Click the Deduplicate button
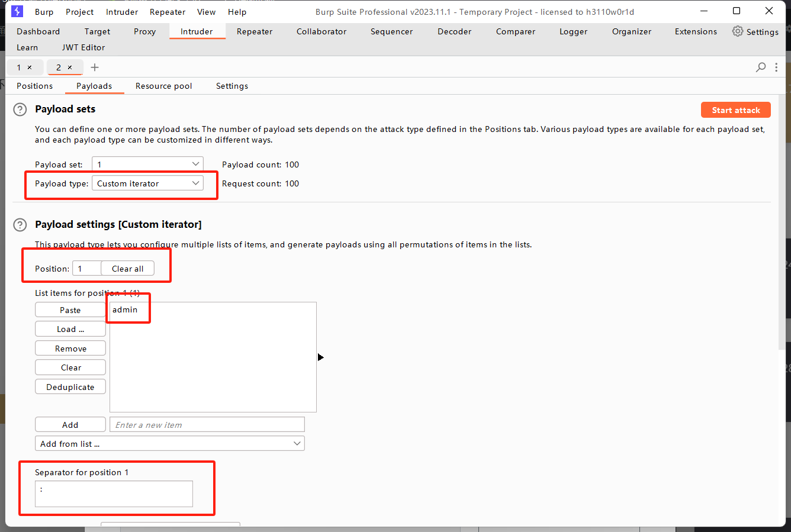Image resolution: width=791 pixels, height=532 pixels. pos(70,386)
